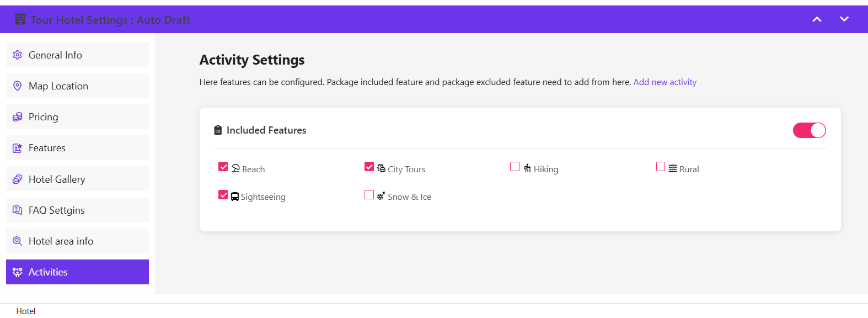
Task: Click the Map Location pin icon
Action: point(18,86)
